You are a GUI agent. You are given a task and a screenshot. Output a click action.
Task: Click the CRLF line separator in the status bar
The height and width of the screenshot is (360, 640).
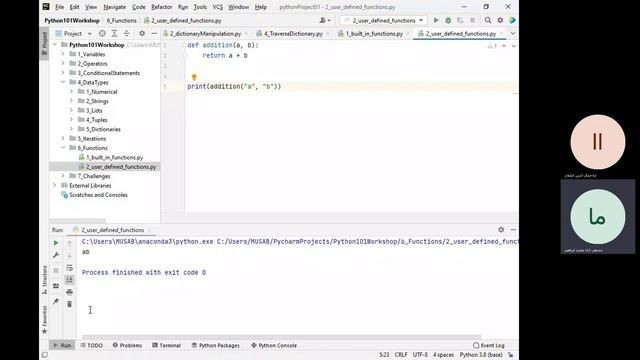point(401,355)
